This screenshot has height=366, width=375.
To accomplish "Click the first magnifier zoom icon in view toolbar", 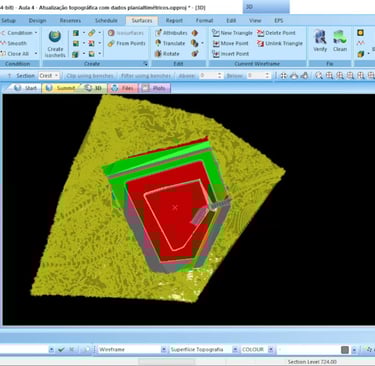I will 319,76.
